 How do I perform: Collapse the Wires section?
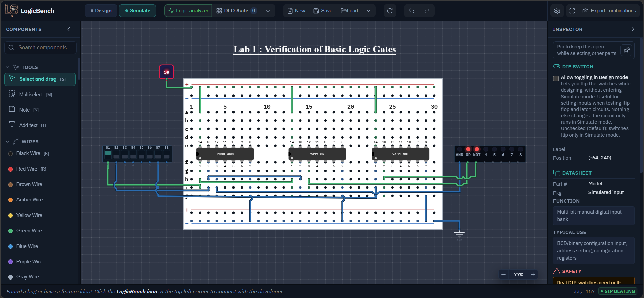8,142
